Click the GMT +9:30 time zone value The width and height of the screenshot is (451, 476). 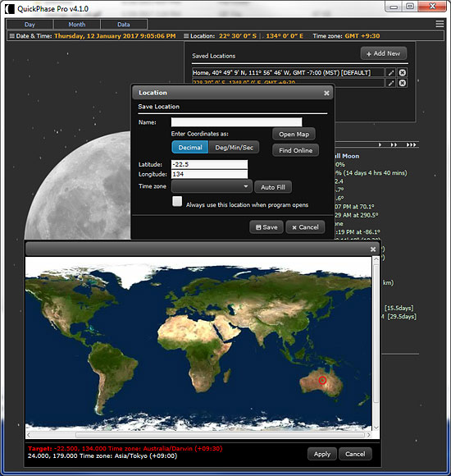coord(362,36)
